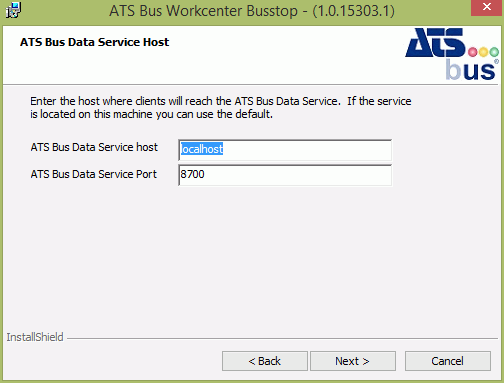Cancel the installation
Screen dimensions: 504x383
click(x=448, y=361)
